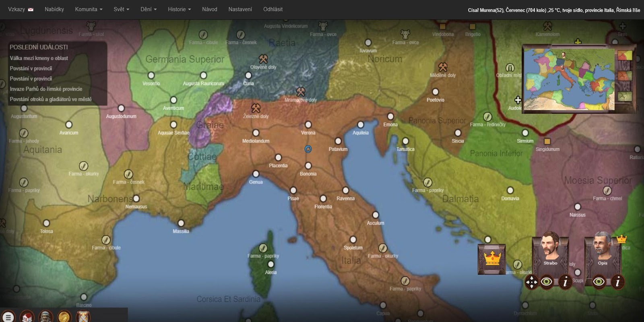Click the Aquileia city marker

pyautogui.click(x=360, y=125)
